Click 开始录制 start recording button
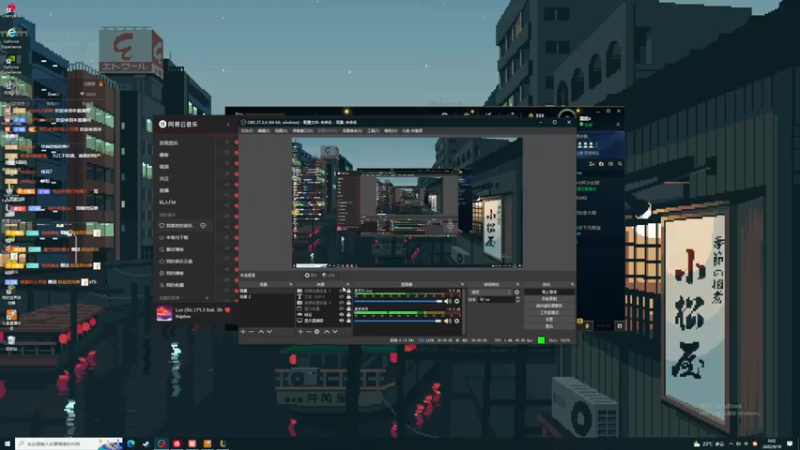 pyautogui.click(x=549, y=298)
